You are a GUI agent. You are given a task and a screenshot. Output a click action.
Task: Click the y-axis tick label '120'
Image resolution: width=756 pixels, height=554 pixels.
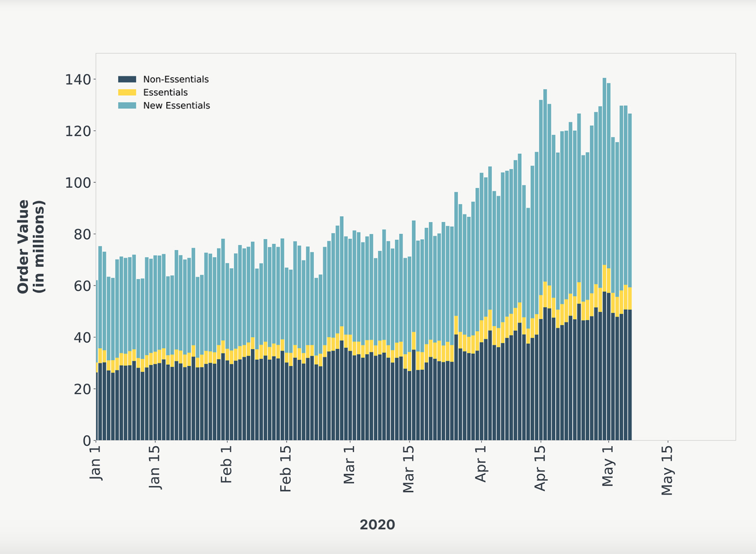click(x=78, y=131)
